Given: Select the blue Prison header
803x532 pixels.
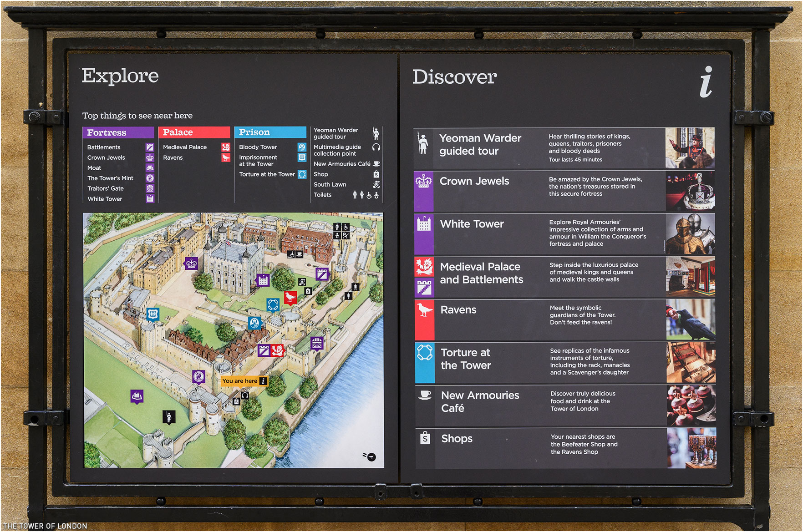Looking at the screenshot, I should pyautogui.click(x=270, y=132).
